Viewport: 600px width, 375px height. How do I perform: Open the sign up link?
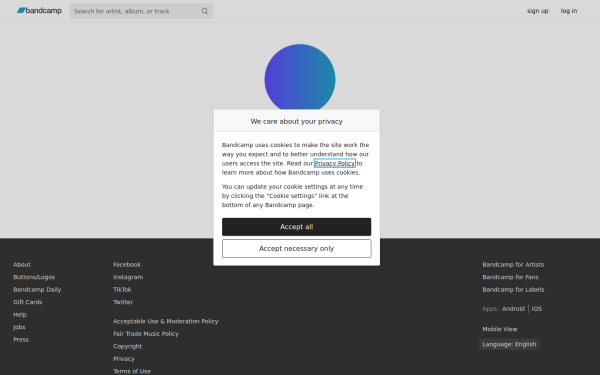pos(537,11)
